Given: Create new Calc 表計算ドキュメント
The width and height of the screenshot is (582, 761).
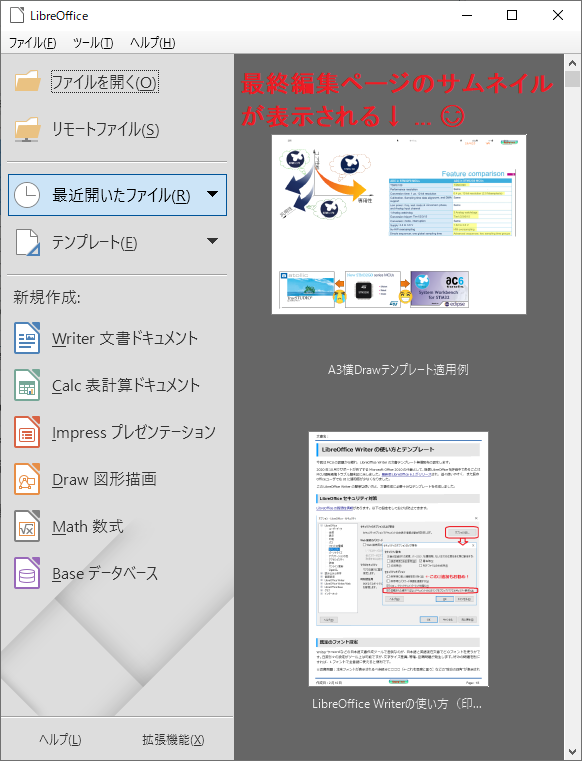Looking at the screenshot, I should (126, 385).
